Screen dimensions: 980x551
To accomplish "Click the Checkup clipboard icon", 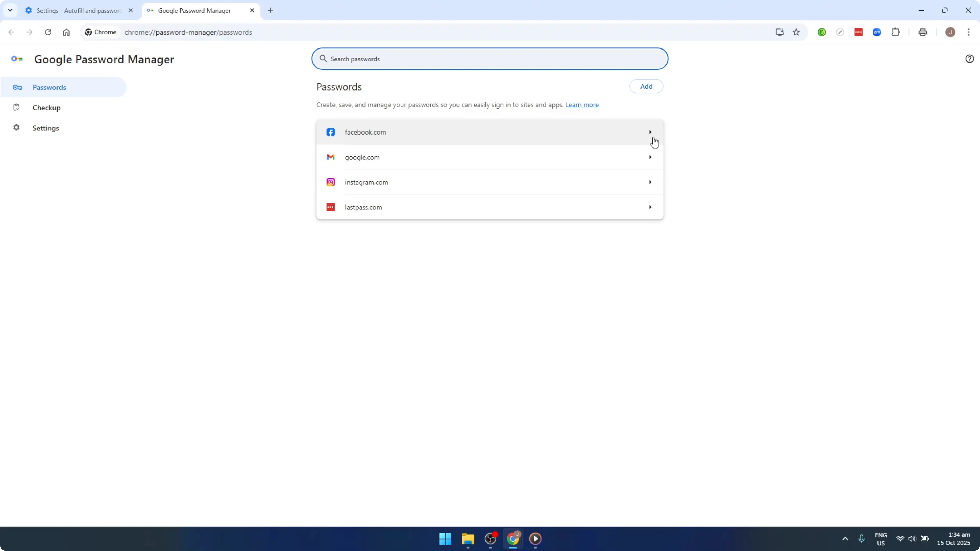I will click(16, 107).
